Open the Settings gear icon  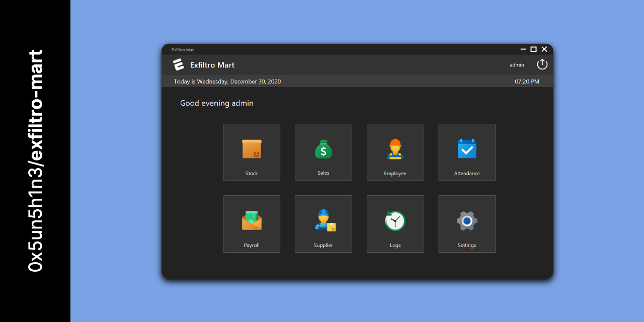[x=467, y=221]
